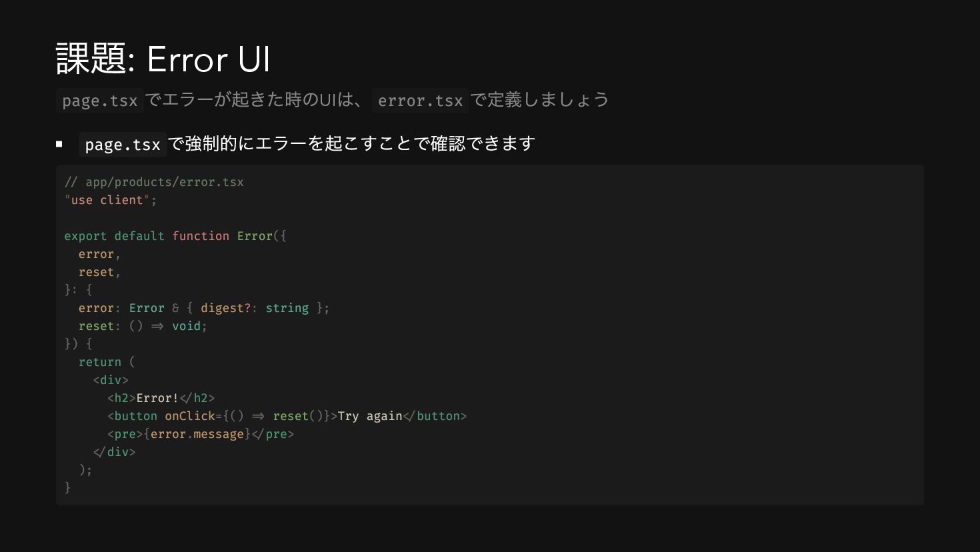The width and height of the screenshot is (980, 552).
Task: Click the "Try again" text in code
Action: coord(370,416)
